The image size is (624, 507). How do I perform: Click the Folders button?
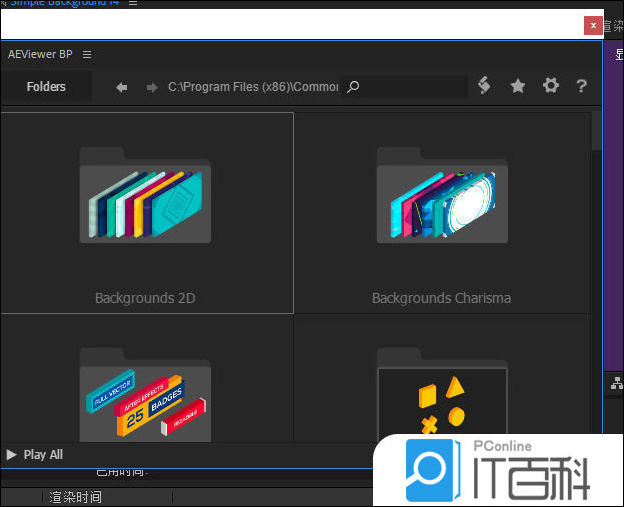click(x=46, y=87)
